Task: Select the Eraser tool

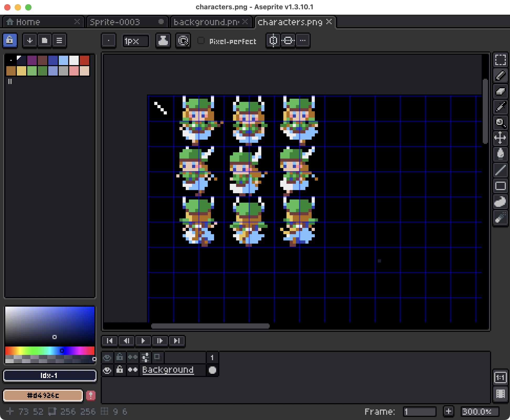Action: [x=501, y=92]
